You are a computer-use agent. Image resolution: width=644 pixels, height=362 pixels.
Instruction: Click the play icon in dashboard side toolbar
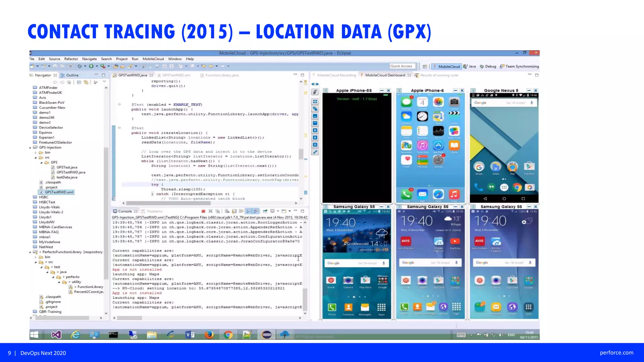pyautogui.click(x=315, y=138)
